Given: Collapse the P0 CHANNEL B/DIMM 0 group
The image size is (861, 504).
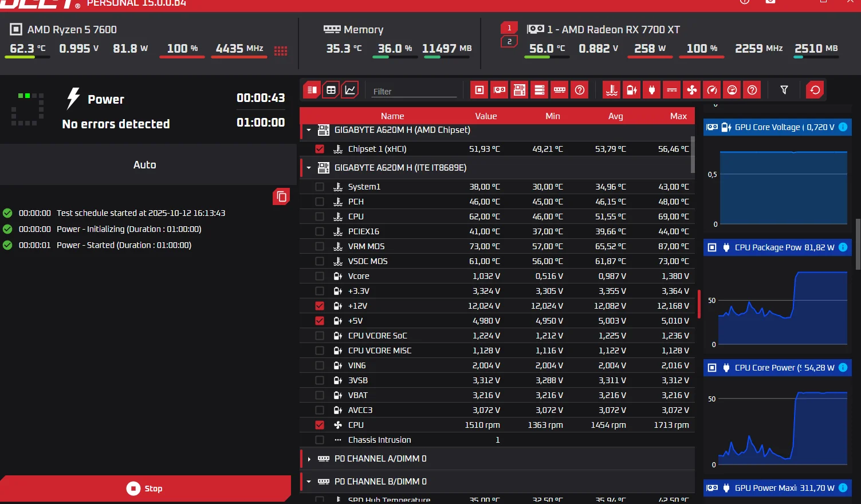Looking at the screenshot, I should (309, 482).
